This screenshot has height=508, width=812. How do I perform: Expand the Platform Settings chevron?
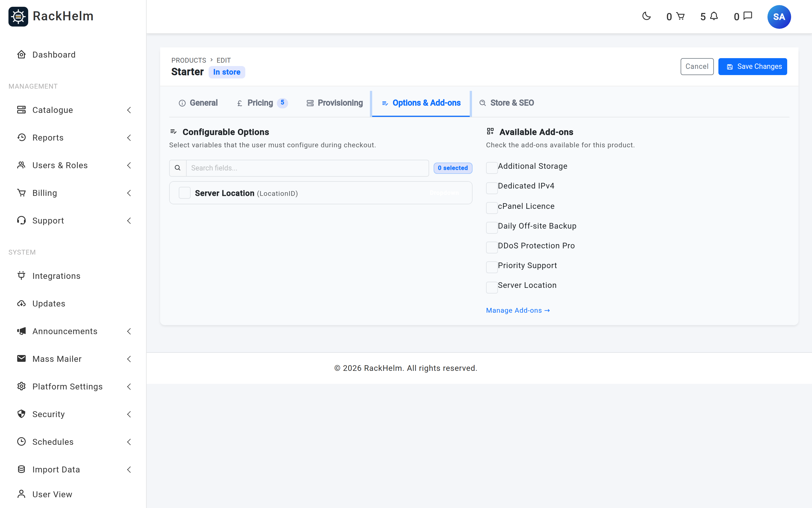coord(129,386)
